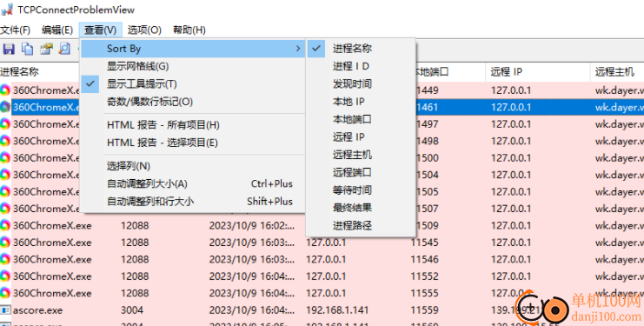644x326 pixels.
Task: Click the 360ChromeX icon in port 11552 row
Action: point(5,276)
